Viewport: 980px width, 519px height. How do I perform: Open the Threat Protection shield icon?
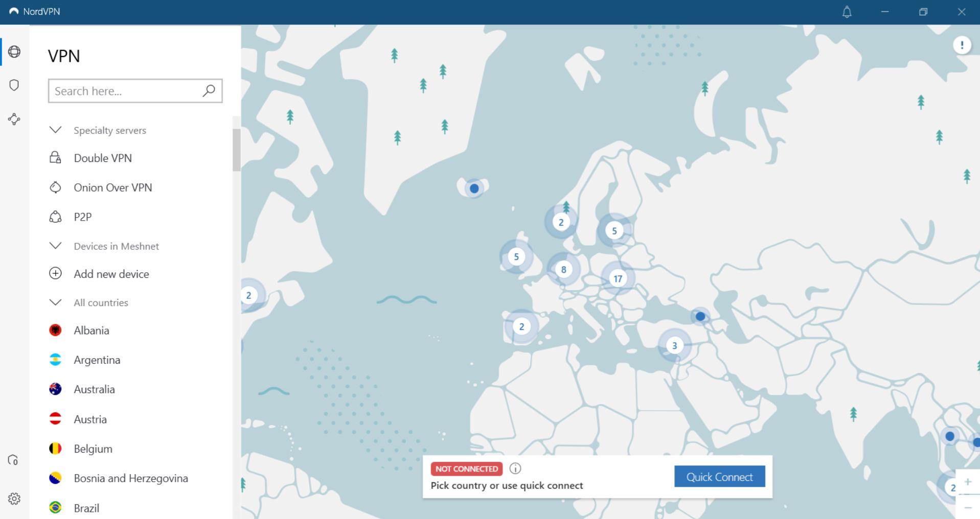point(14,85)
